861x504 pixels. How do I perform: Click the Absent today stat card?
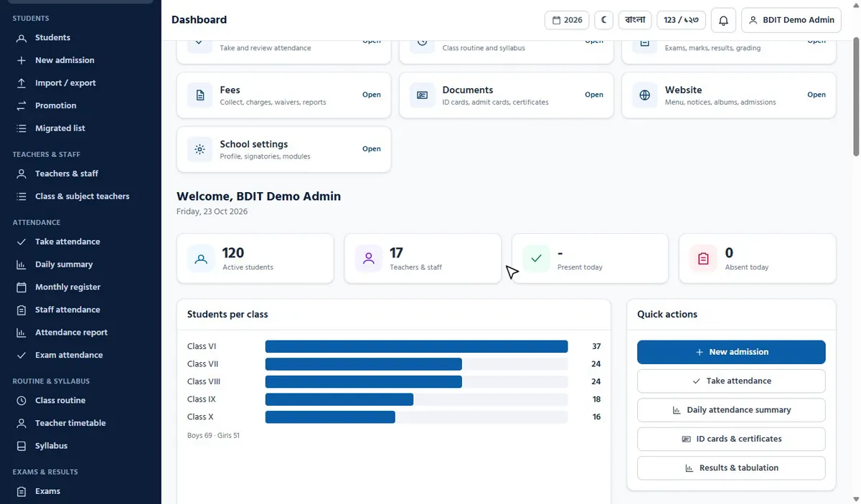coord(758,258)
